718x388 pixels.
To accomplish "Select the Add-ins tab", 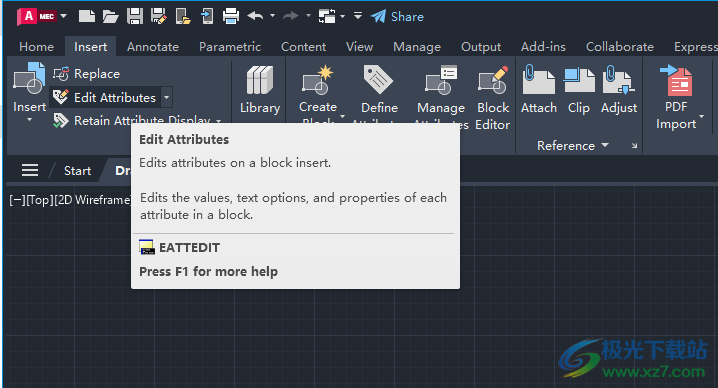I will click(544, 47).
